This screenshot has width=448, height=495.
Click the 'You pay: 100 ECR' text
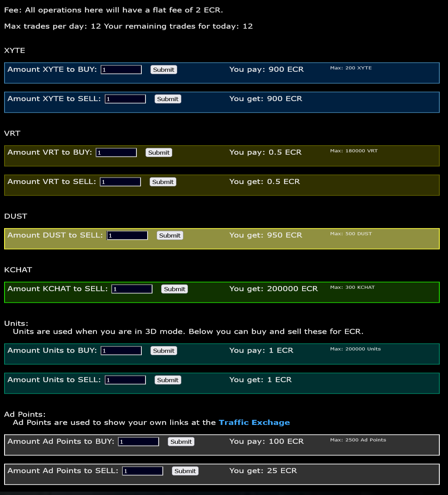[x=266, y=441]
